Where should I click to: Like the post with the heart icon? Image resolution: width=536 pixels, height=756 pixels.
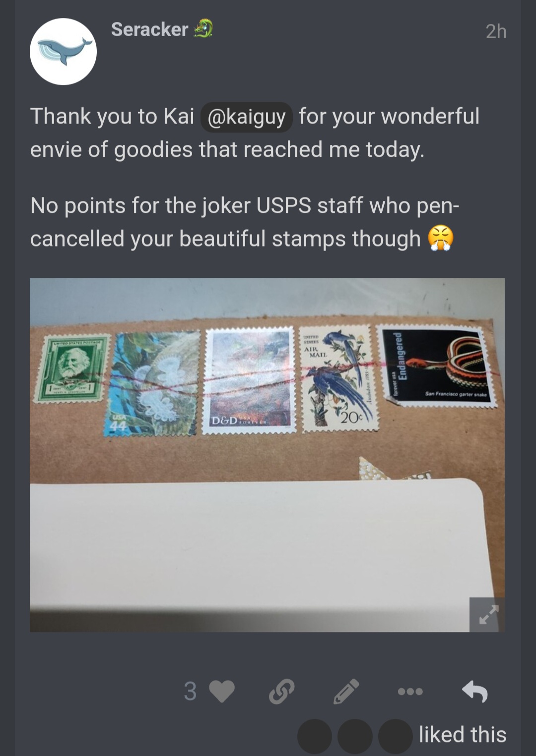point(221,691)
